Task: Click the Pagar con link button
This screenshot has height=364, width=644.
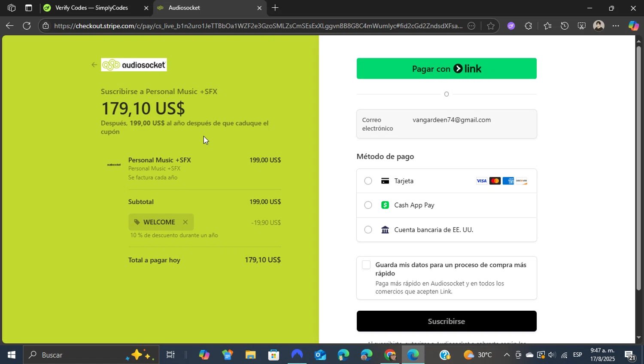Action: [447, 68]
